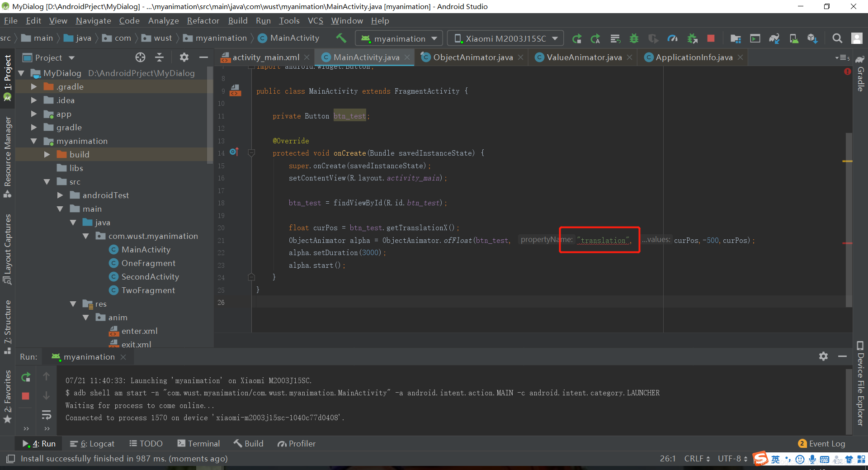Open the myanimation run configuration dropdown
868x470 pixels.
tap(399, 38)
